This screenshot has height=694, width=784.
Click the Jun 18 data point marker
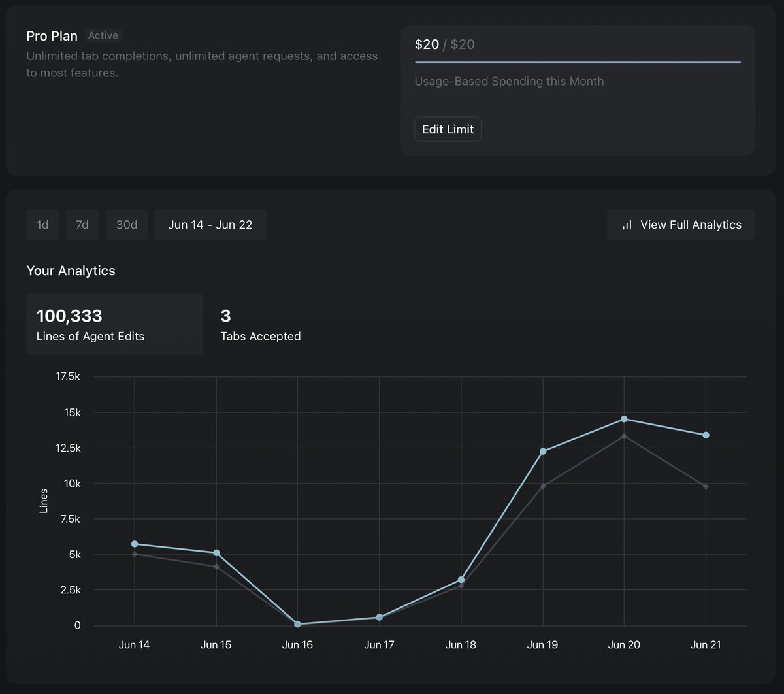point(461,579)
